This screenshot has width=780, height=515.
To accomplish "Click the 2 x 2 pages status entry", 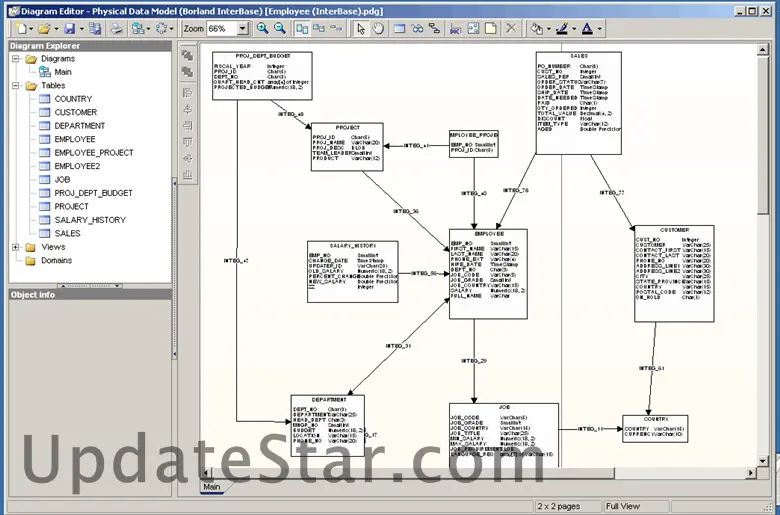I will (559, 507).
